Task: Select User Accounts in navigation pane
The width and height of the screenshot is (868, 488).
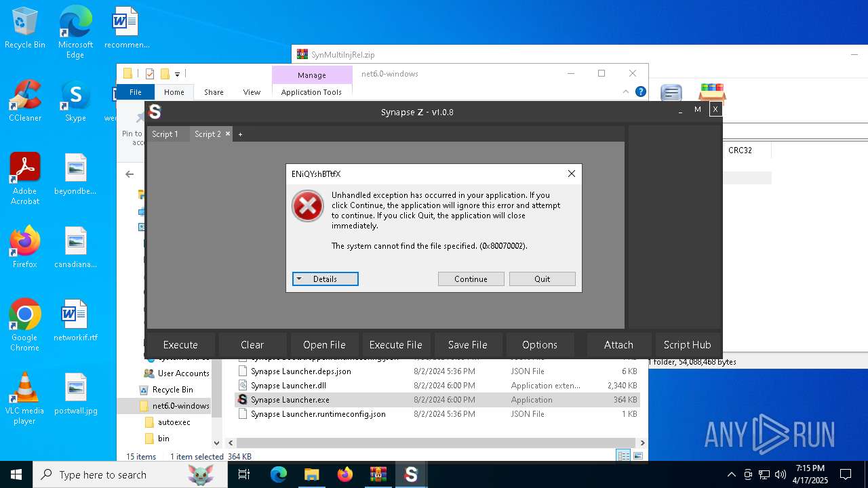Action: point(176,373)
